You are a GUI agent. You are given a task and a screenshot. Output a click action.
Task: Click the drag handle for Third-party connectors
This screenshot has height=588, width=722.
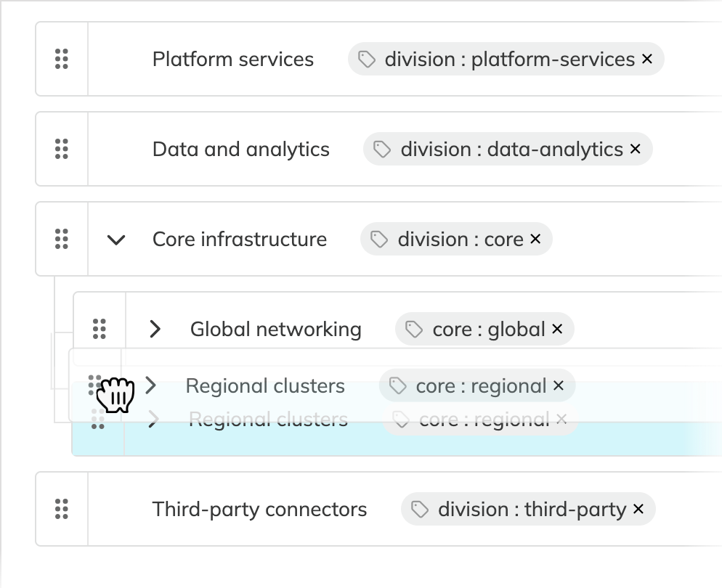coord(61,509)
